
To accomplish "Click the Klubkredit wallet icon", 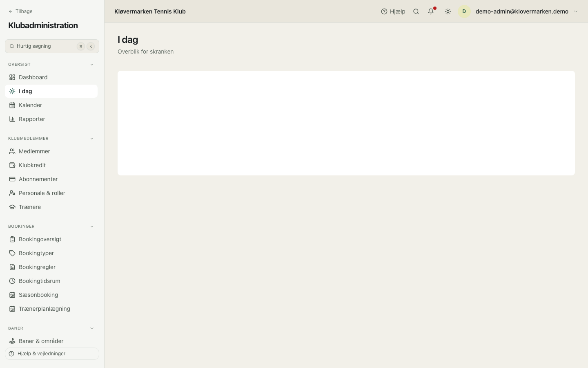I will pyautogui.click(x=12, y=165).
